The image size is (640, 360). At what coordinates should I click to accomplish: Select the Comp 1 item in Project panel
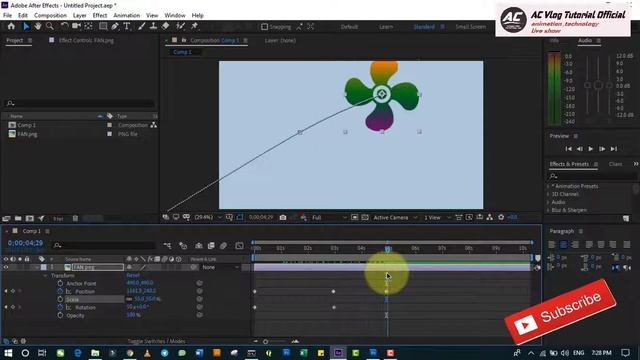coord(26,125)
